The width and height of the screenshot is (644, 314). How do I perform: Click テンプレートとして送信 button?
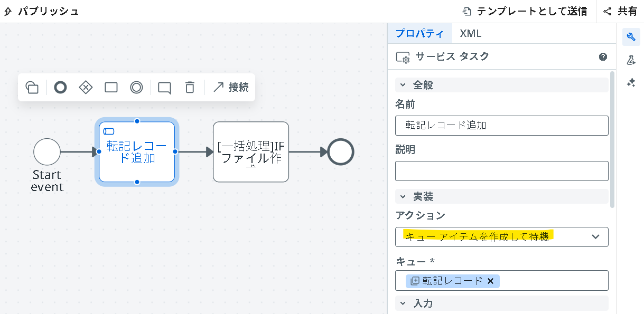click(x=525, y=11)
